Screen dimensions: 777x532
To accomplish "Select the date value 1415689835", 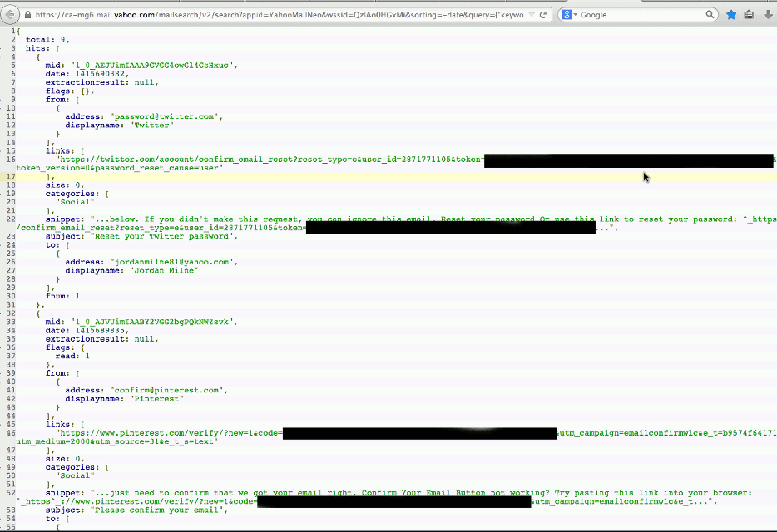I will click(x=100, y=330).
